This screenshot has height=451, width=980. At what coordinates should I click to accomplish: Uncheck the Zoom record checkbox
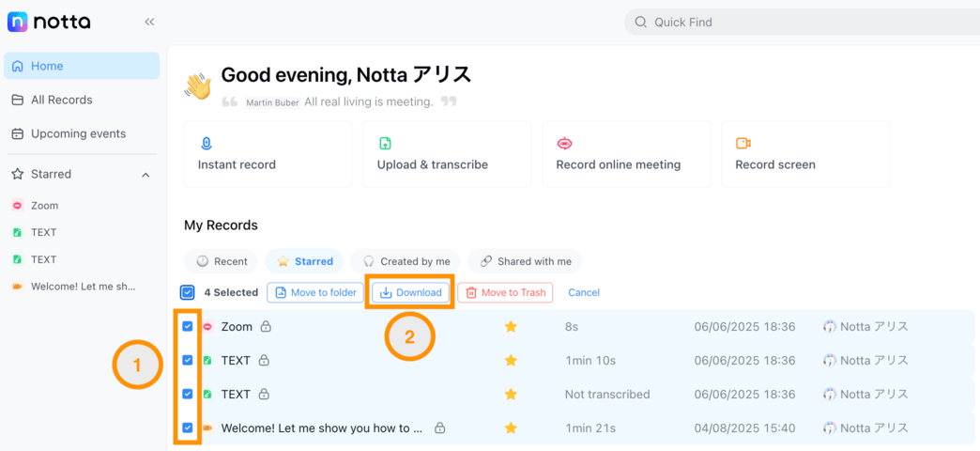(x=187, y=326)
